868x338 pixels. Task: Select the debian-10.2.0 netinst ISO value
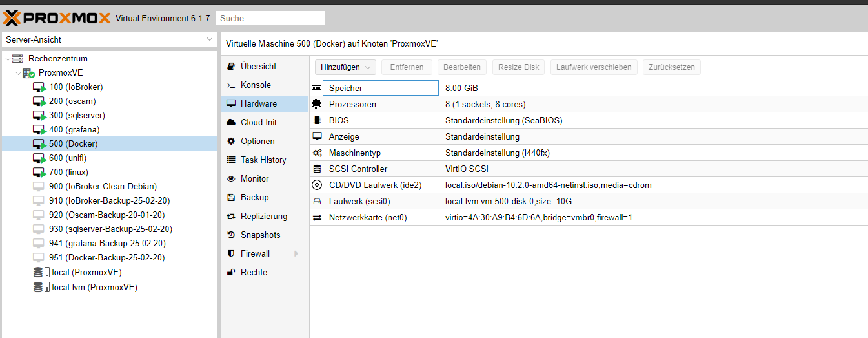click(549, 185)
